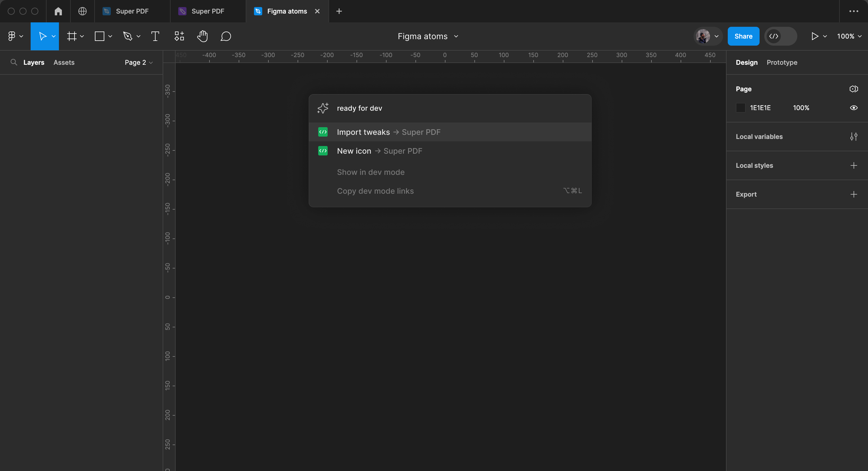Edit the page background 100% opacity field

click(x=801, y=108)
